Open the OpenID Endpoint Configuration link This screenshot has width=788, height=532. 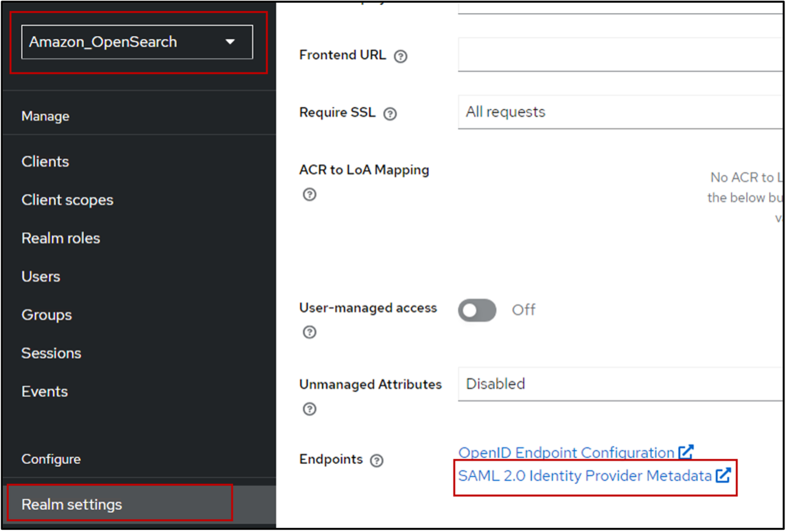pyautogui.click(x=566, y=453)
